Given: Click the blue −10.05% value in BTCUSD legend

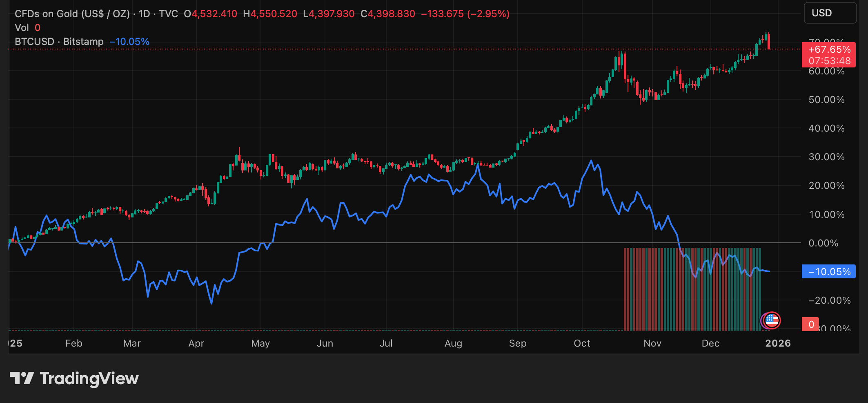Looking at the screenshot, I should 129,42.
